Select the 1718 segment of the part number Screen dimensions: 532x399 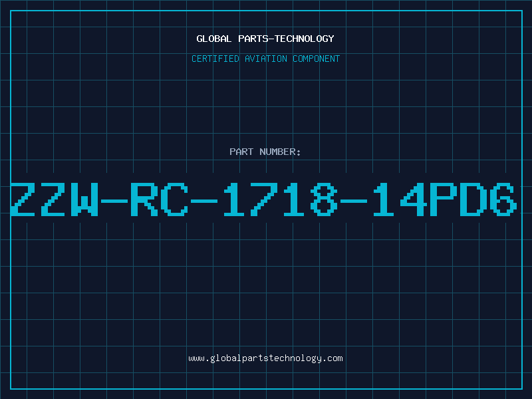point(280,199)
